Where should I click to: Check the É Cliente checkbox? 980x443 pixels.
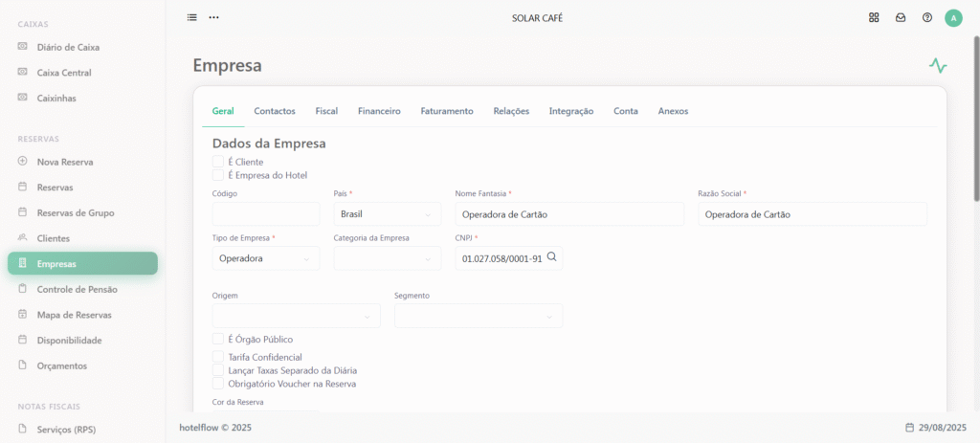click(218, 162)
